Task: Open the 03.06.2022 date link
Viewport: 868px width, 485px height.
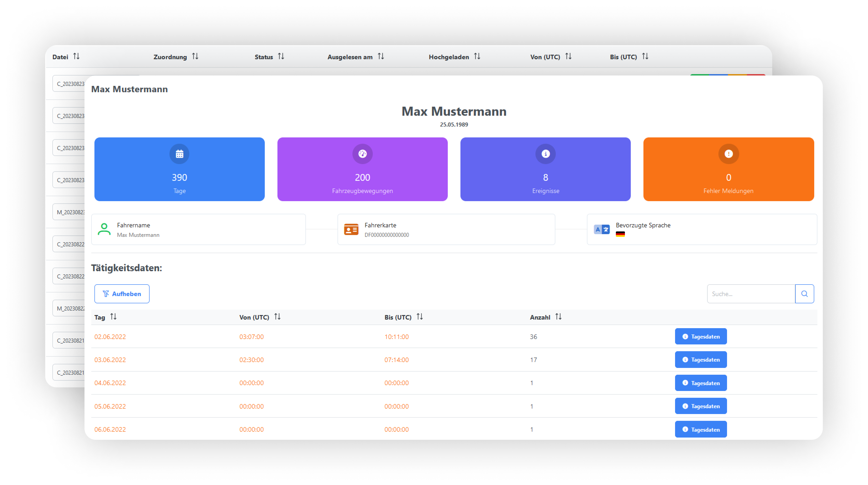Action: (x=110, y=360)
